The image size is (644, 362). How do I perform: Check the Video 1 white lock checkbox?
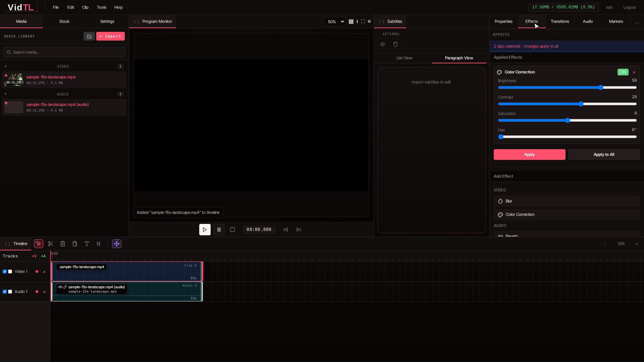click(x=10, y=271)
